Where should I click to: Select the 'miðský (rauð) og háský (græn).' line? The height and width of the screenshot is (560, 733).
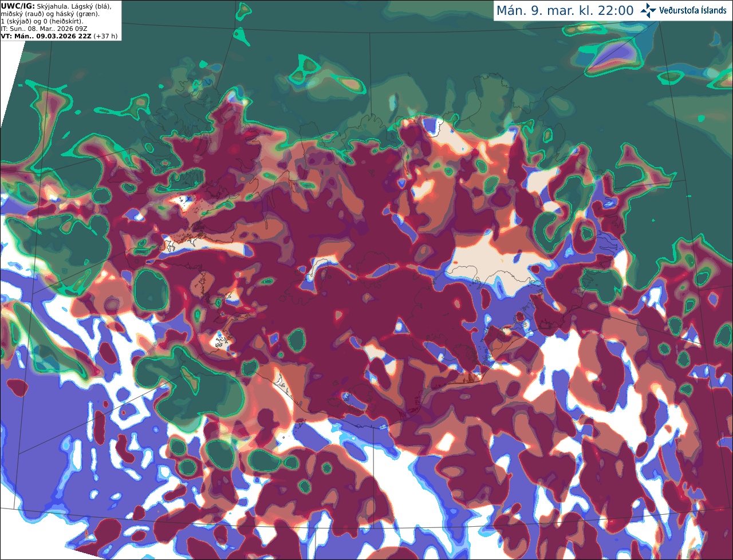[x=50, y=14]
